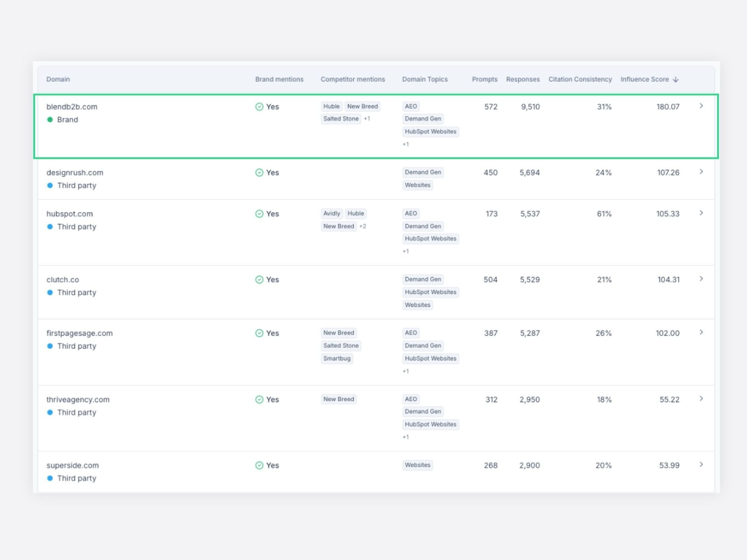Click blue Third party dot under clutch.co
Image resolution: width=747 pixels, height=560 pixels.
pos(50,292)
